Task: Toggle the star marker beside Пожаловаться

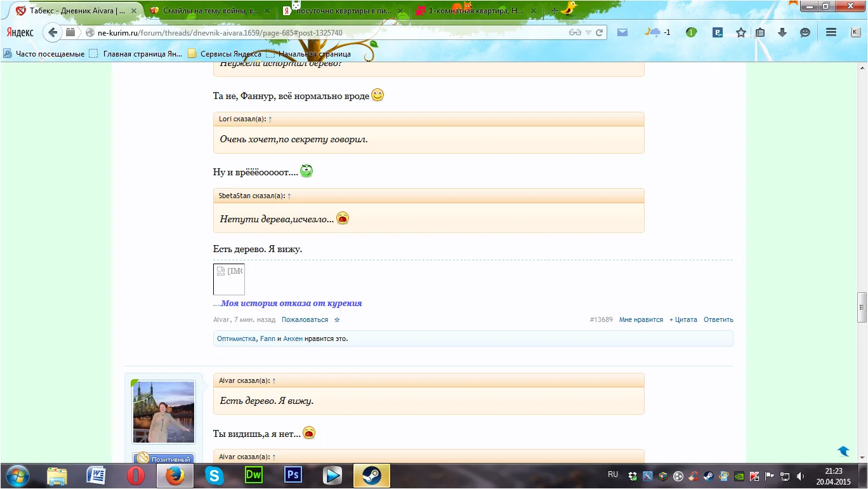Action: 337,320
